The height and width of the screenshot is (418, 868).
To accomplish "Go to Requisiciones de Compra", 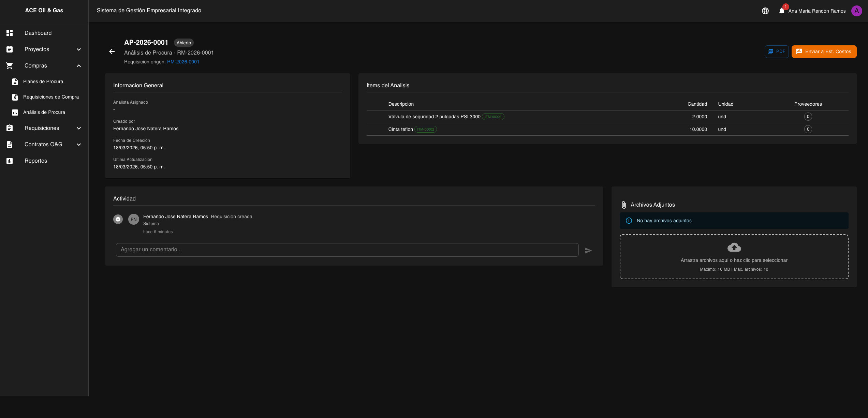I will point(51,97).
